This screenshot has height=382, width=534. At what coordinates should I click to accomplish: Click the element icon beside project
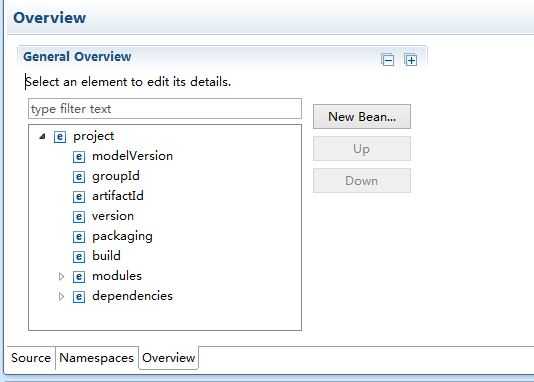point(60,137)
